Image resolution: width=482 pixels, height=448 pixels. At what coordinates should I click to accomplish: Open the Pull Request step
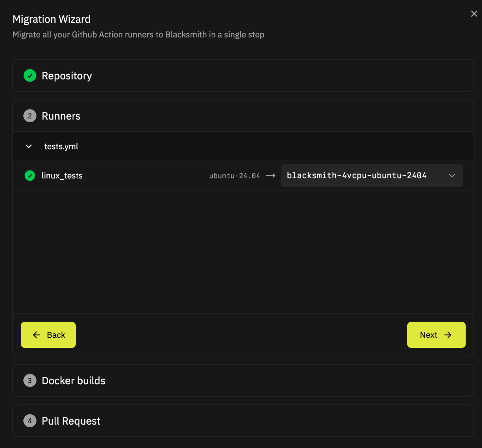click(243, 421)
